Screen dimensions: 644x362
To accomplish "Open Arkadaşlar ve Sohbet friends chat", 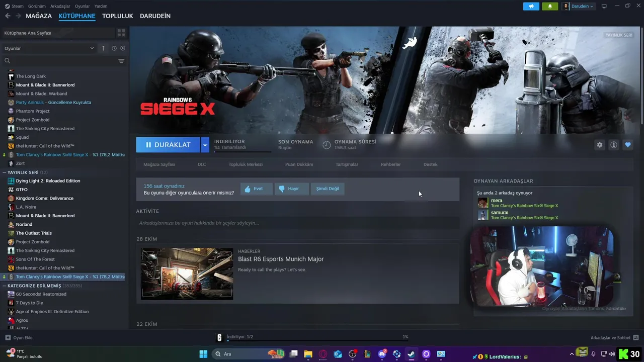I will tap(614, 337).
